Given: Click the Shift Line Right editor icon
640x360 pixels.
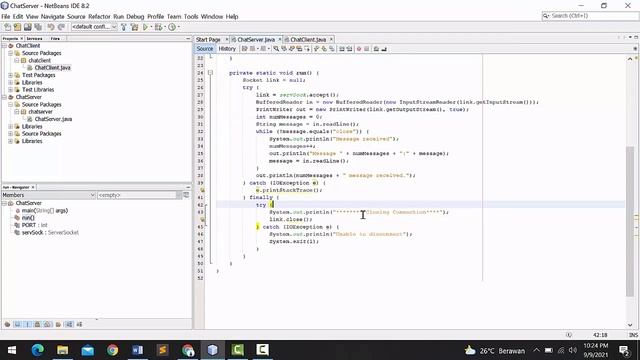Looking at the screenshot, I should tap(349, 49).
